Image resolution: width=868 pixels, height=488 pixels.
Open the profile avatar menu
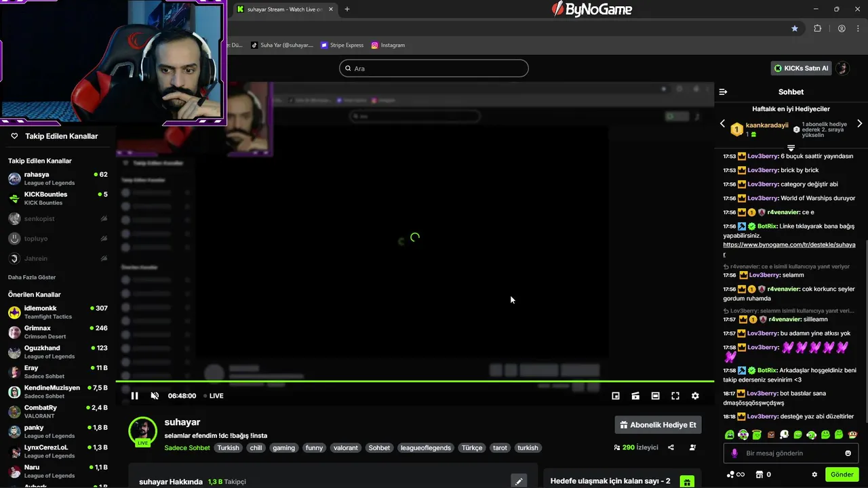click(x=843, y=68)
